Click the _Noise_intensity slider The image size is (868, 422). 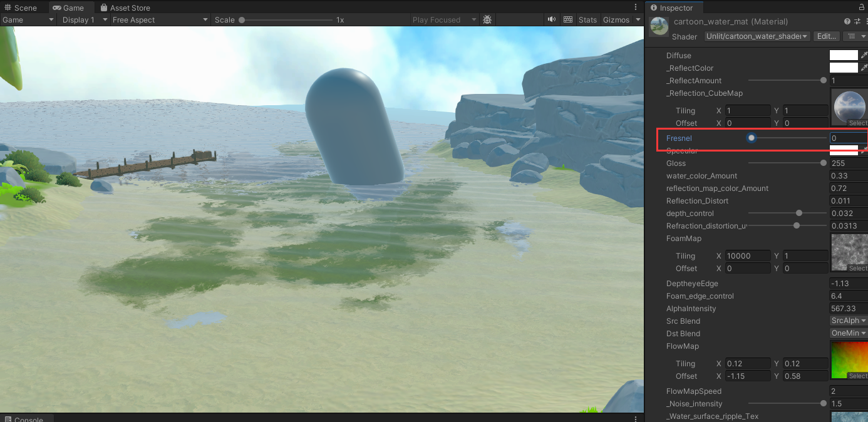click(787, 403)
